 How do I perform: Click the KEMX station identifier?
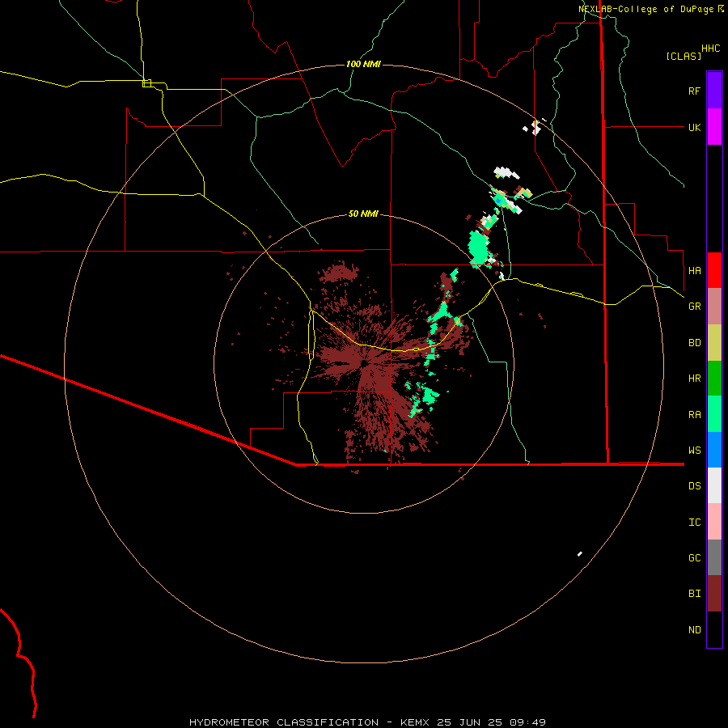414,722
